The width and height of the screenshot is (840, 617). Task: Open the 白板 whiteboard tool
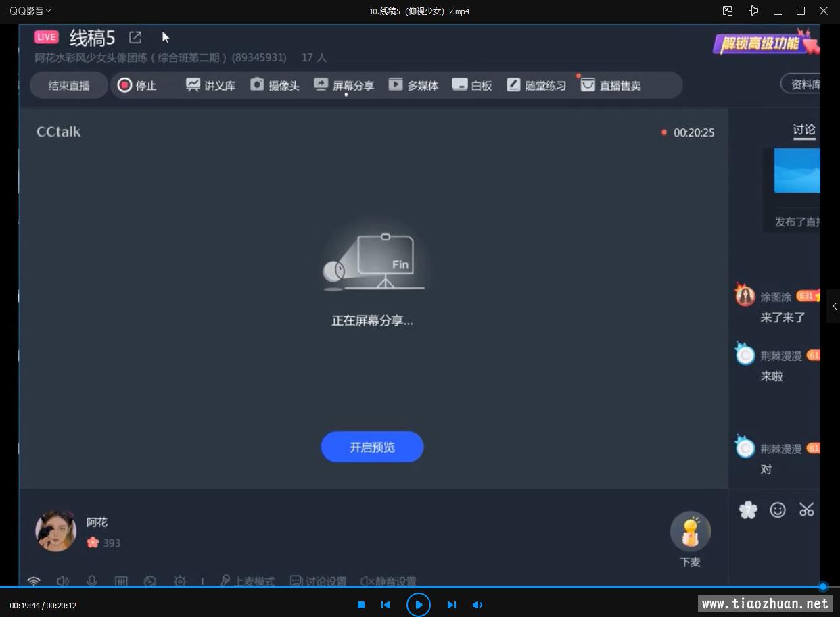472,86
